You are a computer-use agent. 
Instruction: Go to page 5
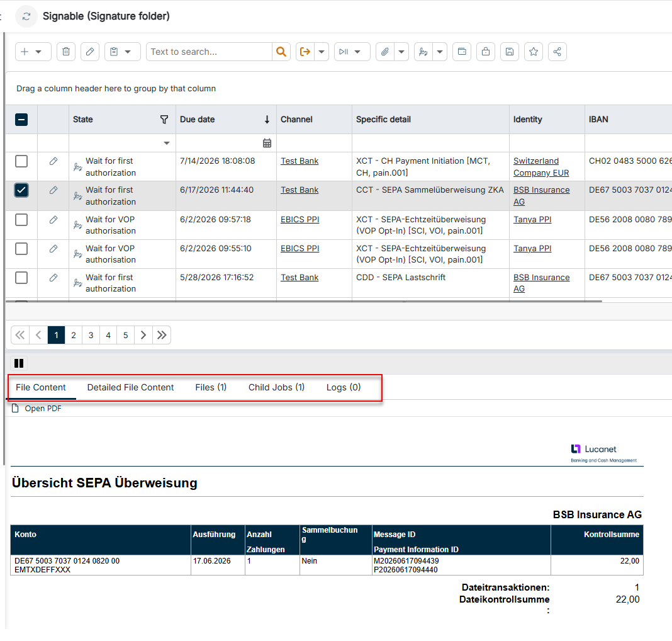click(x=126, y=335)
